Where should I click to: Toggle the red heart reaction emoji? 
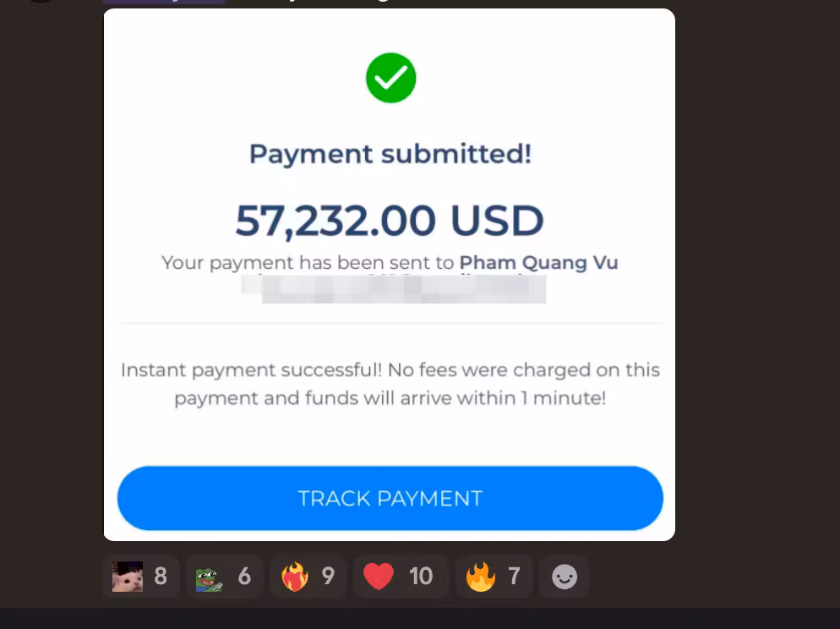point(401,577)
